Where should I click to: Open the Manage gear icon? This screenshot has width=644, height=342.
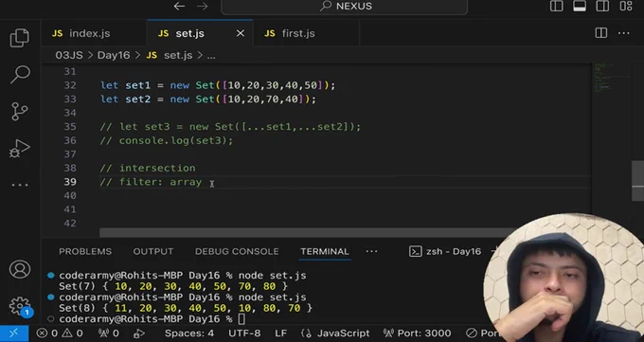(x=20, y=306)
